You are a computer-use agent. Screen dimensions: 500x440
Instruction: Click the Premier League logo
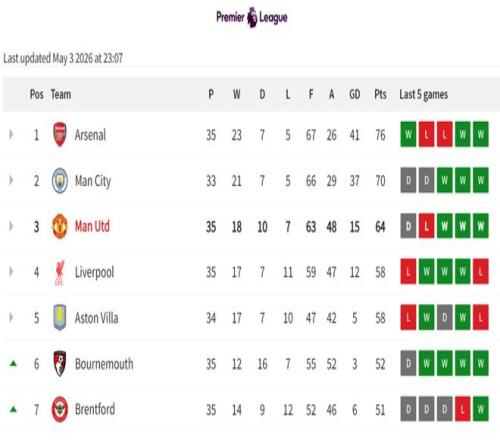[x=252, y=17]
